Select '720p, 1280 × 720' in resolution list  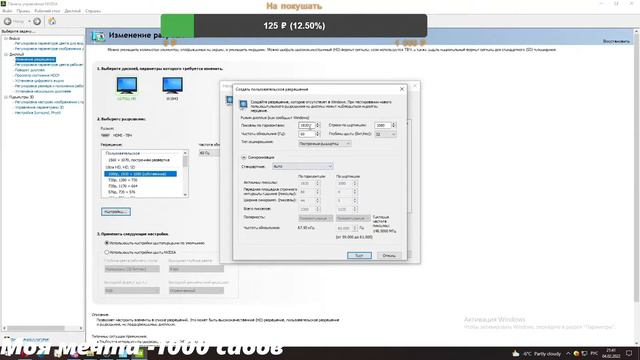[x=123, y=180]
